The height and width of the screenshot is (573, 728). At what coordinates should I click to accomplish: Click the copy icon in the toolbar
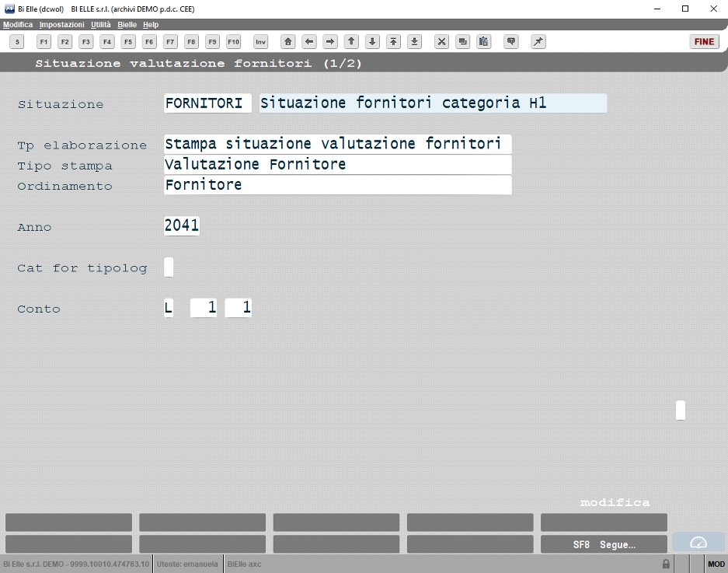pyautogui.click(x=462, y=42)
